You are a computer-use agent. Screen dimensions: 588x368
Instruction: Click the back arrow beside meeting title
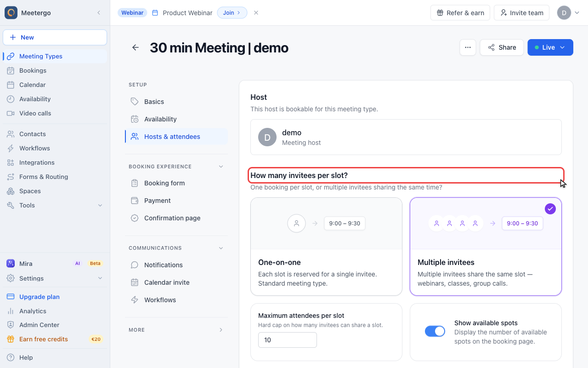[x=135, y=47]
